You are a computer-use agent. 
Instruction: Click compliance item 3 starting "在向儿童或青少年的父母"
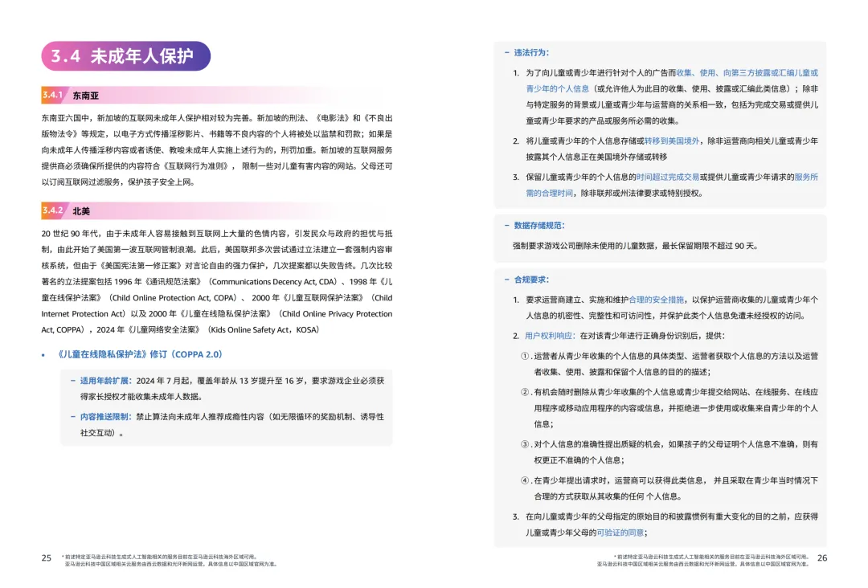(665, 525)
